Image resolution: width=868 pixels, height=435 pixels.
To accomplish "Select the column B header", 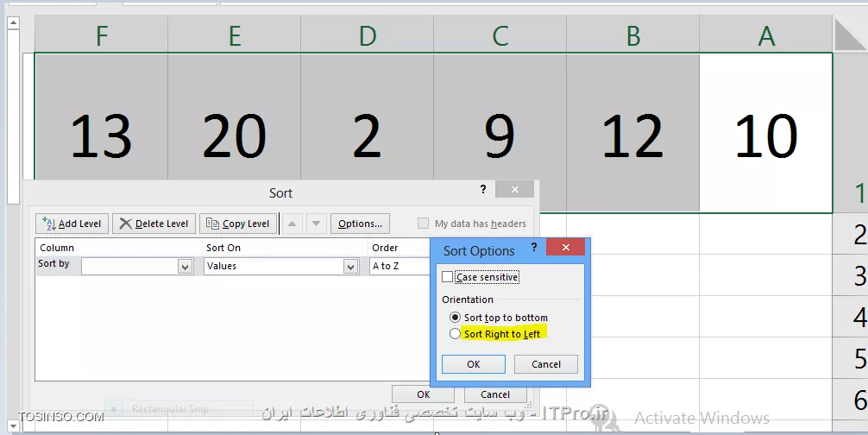I will pyautogui.click(x=633, y=36).
